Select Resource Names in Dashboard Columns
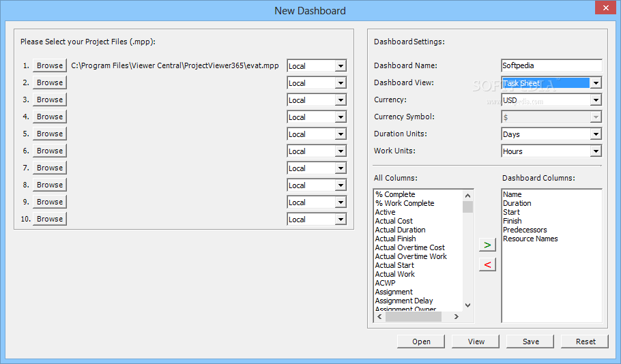Viewport: 621px width, 364px height. [530, 239]
